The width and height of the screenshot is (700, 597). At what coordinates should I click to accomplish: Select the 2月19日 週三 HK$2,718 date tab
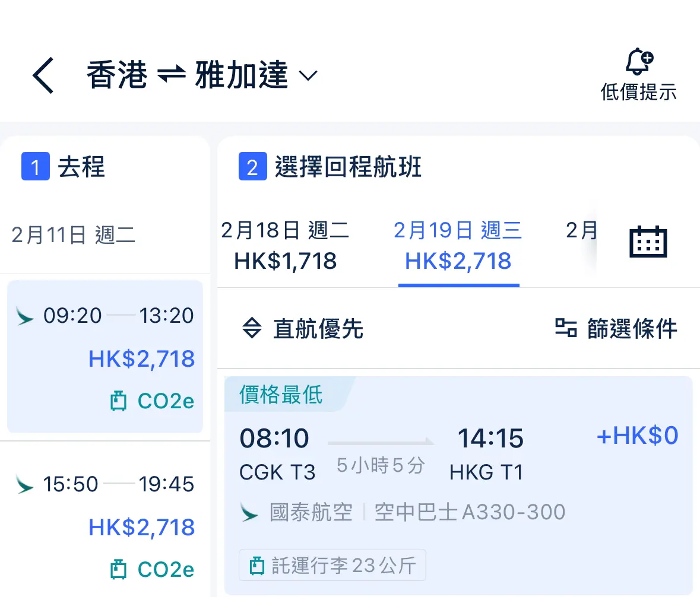[x=458, y=246]
